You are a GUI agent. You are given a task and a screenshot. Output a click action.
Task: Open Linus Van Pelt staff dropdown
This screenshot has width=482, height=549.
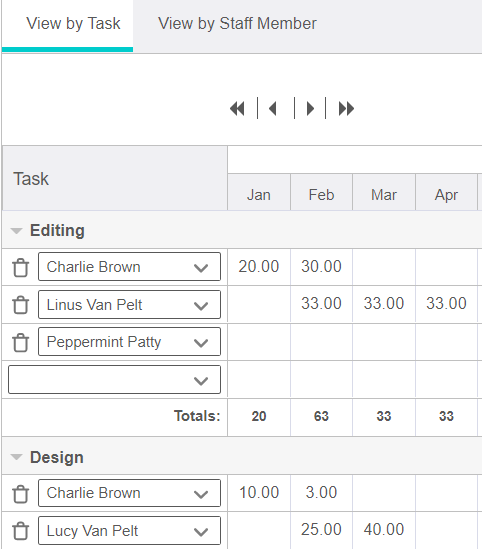[130, 304]
